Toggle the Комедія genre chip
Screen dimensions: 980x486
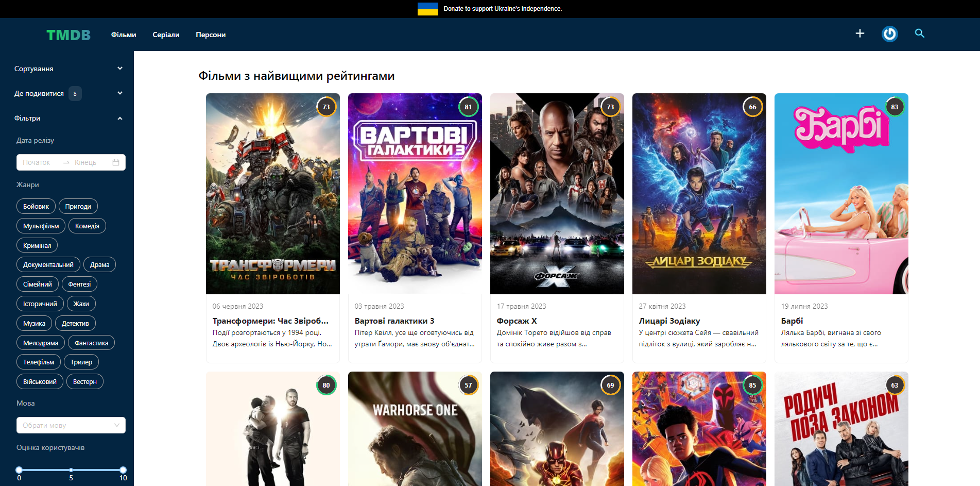(87, 226)
